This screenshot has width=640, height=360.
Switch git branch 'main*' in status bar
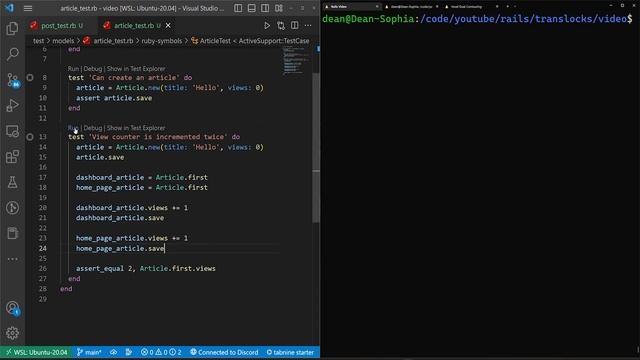click(89, 352)
